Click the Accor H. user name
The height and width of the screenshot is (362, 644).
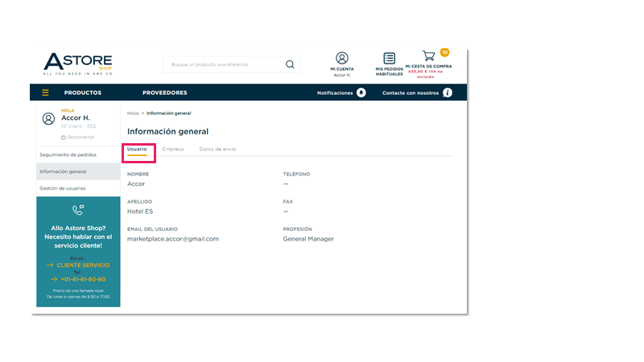(76, 117)
